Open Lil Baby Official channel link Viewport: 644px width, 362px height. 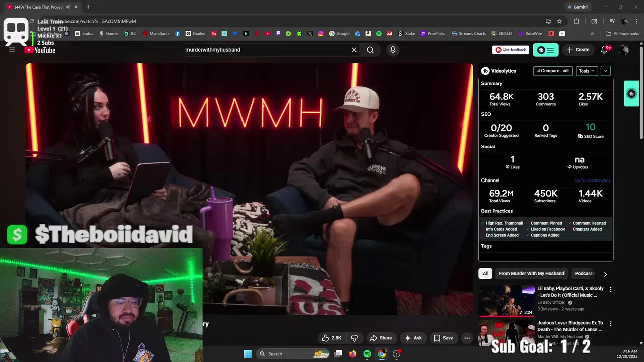point(551,302)
